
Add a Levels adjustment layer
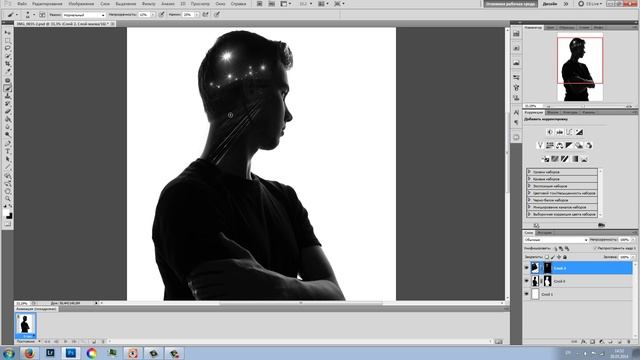(559, 132)
